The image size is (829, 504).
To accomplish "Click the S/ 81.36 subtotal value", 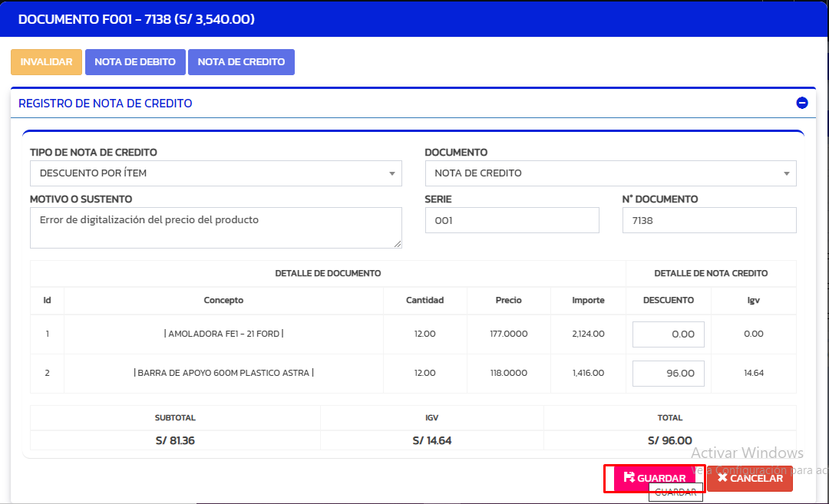I will click(x=175, y=440).
